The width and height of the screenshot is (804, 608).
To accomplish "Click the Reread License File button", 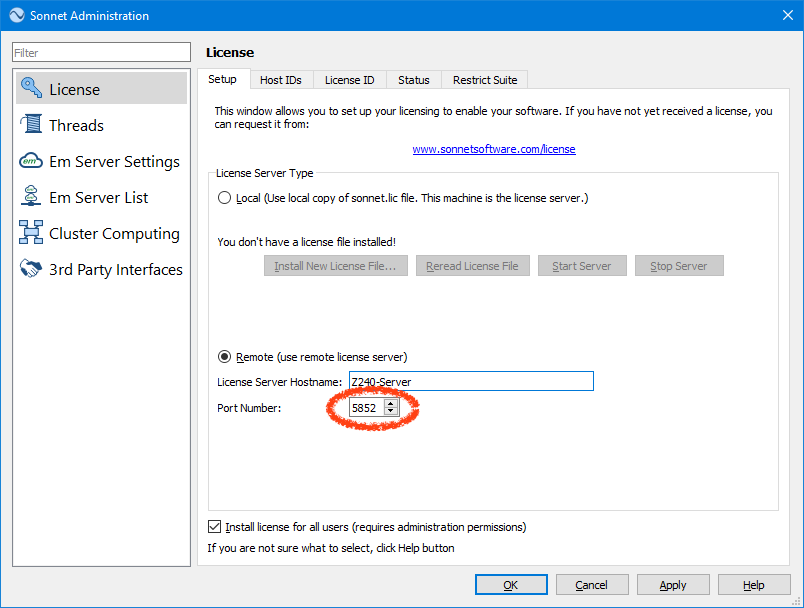I will click(x=472, y=266).
